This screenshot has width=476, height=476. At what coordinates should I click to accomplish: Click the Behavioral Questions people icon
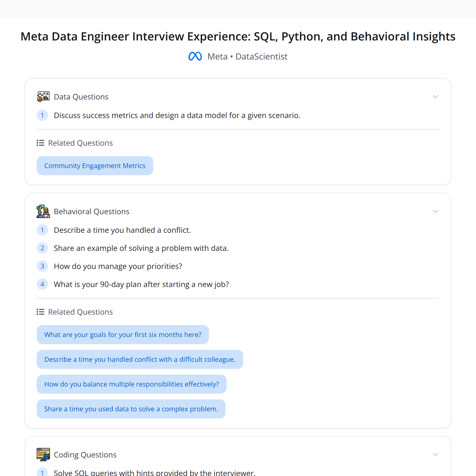click(x=43, y=211)
